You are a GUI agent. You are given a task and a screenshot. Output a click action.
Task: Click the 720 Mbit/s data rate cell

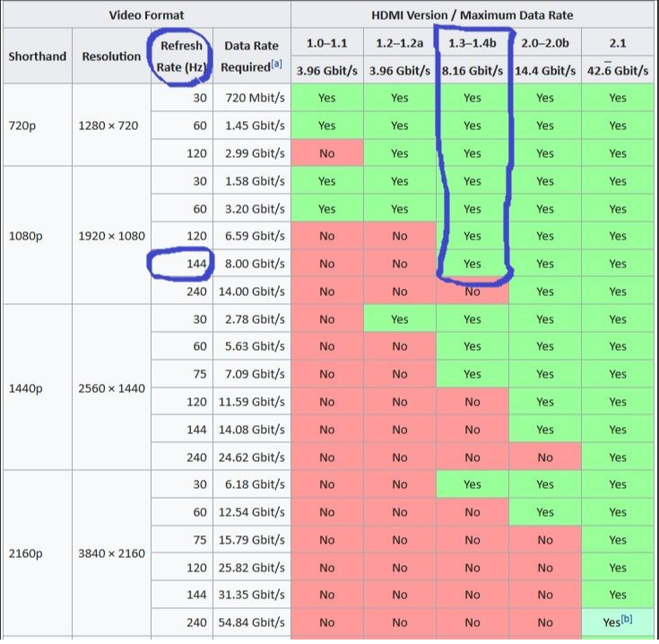tap(252, 98)
